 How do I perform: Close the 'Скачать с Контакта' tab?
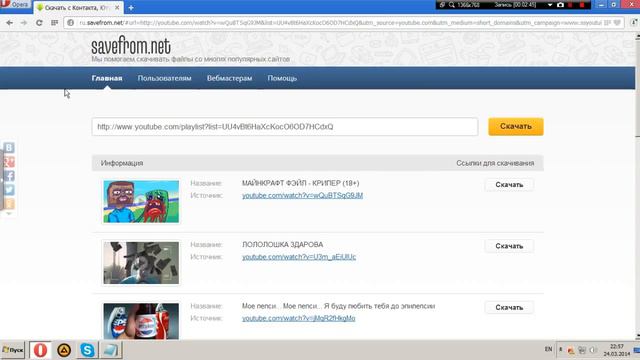(x=117, y=7)
